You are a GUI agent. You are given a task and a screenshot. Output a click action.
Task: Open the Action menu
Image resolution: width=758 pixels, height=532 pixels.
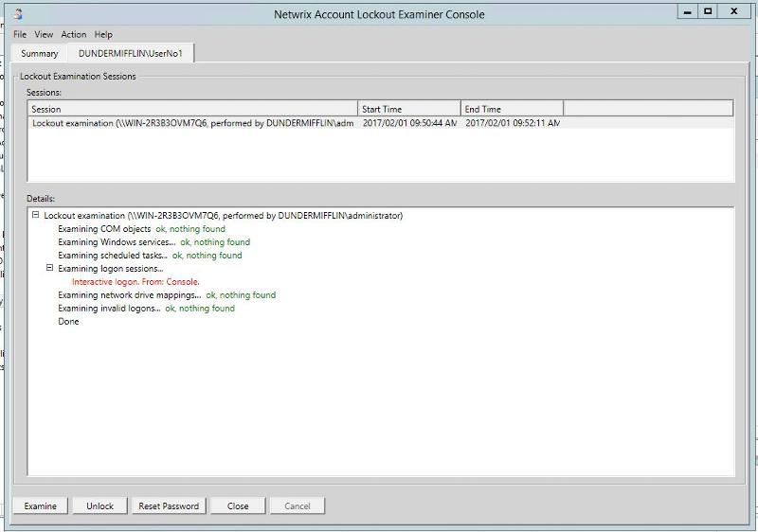coord(74,34)
